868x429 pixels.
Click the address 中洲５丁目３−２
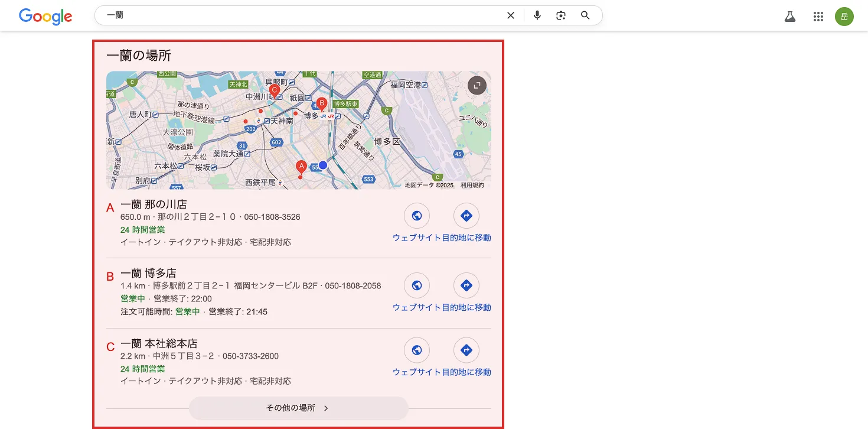185,356
